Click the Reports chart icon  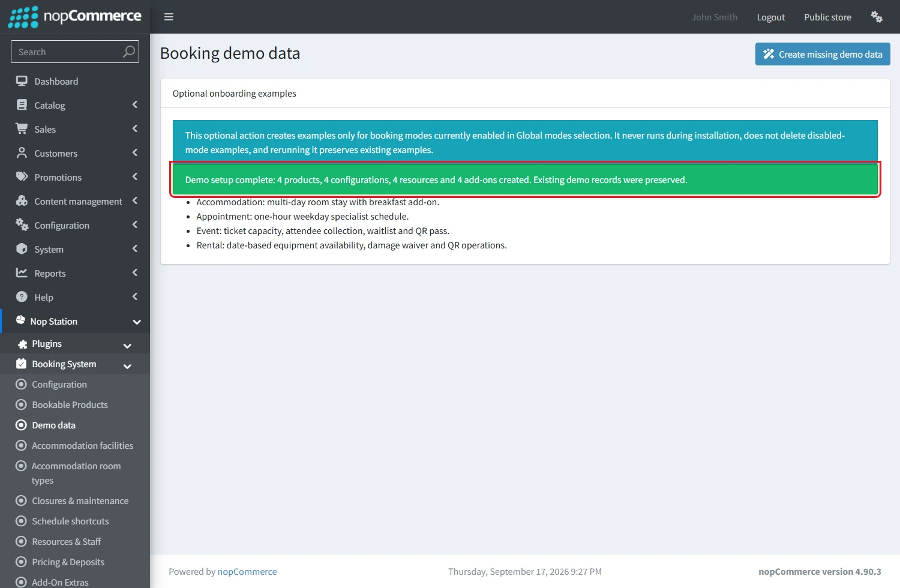pos(22,273)
